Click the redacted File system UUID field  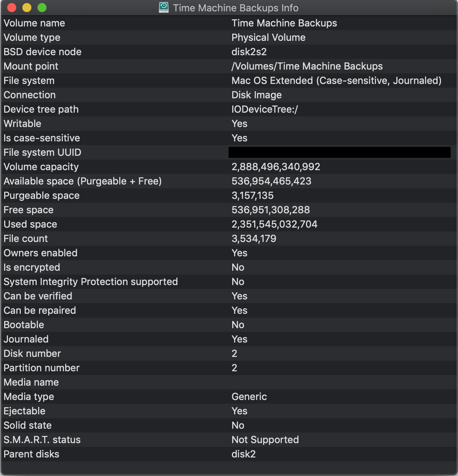(x=339, y=152)
